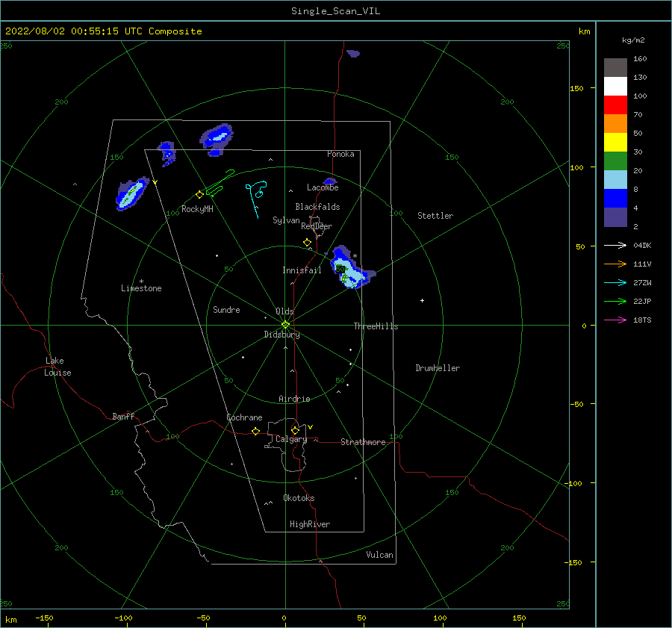
Task: Click the yellow diamond marker near RedDeer
Action: point(307,242)
